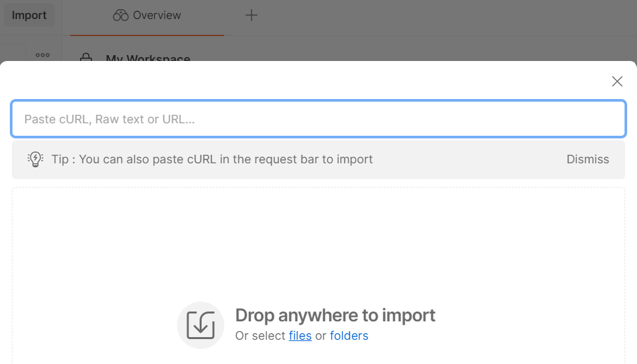Close the import dialog with X

(617, 81)
